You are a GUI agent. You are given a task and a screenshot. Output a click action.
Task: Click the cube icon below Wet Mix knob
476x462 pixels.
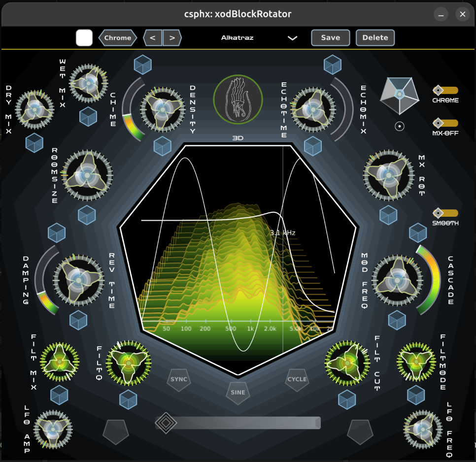click(x=88, y=117)
